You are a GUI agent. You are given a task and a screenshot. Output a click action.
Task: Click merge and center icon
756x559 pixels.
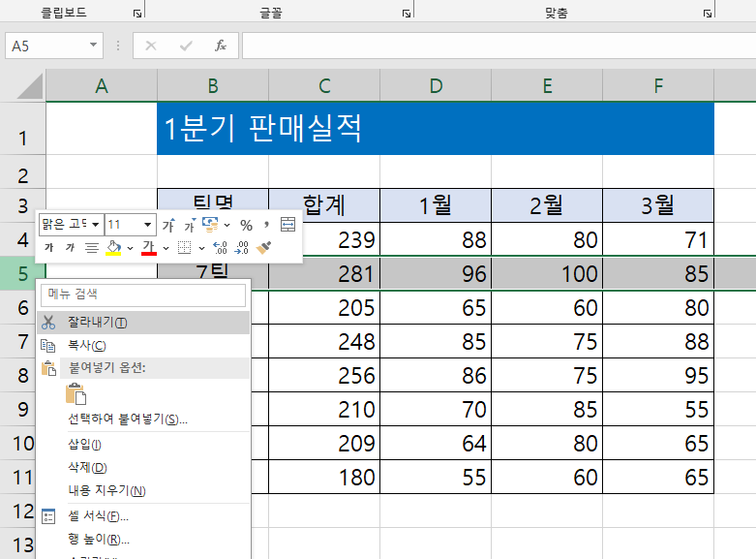287,225
